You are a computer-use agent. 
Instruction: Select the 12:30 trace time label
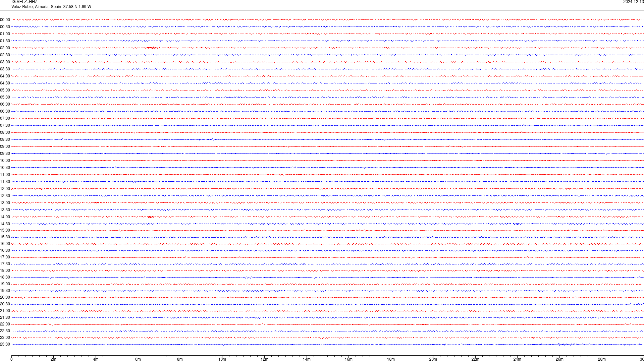tap(5, 196)
